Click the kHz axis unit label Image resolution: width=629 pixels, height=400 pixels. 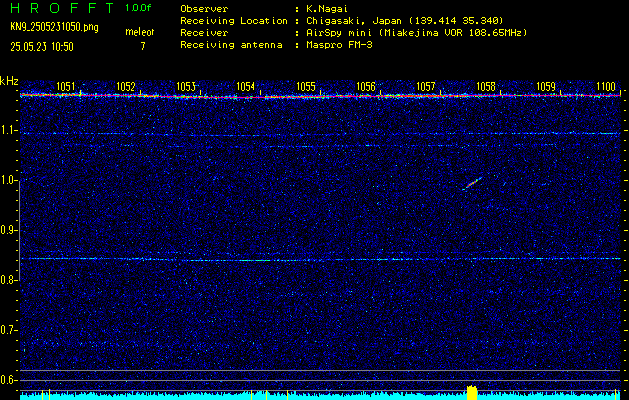coord(9,81)
